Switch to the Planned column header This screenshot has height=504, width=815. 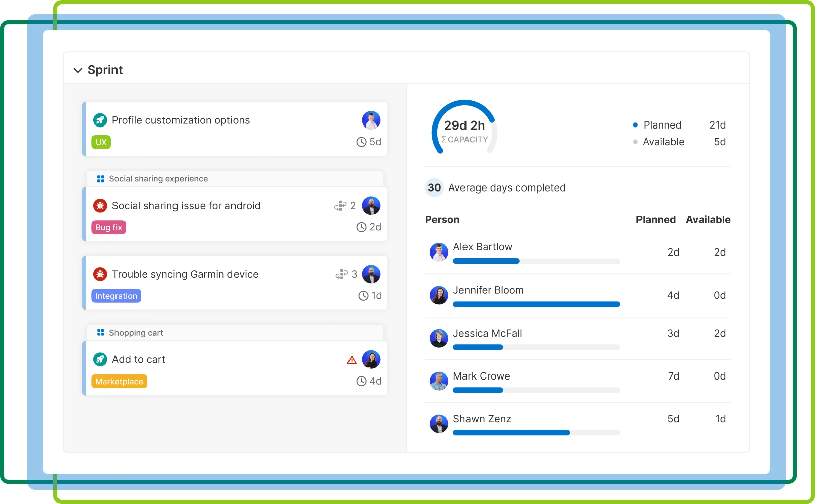pos(656,219)
